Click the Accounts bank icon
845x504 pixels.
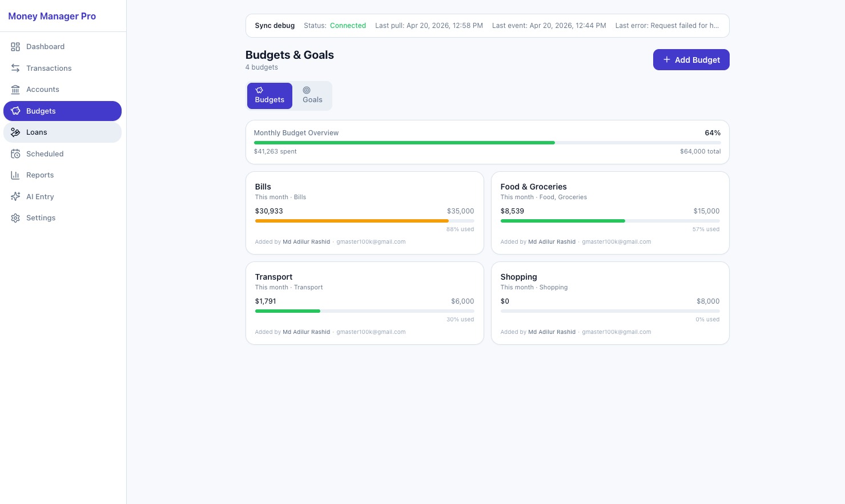click(x=15, y=90)
